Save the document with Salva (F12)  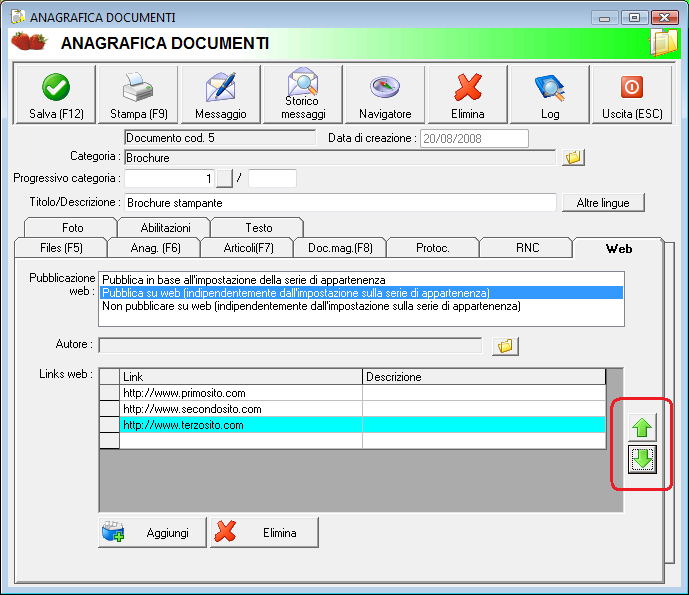coord(55,94)
